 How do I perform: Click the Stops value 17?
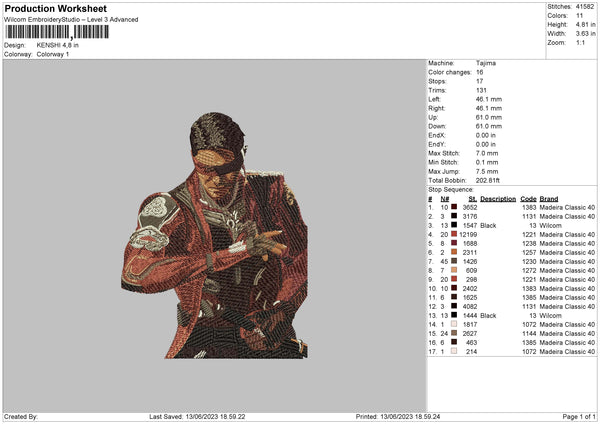click(479, 81)
